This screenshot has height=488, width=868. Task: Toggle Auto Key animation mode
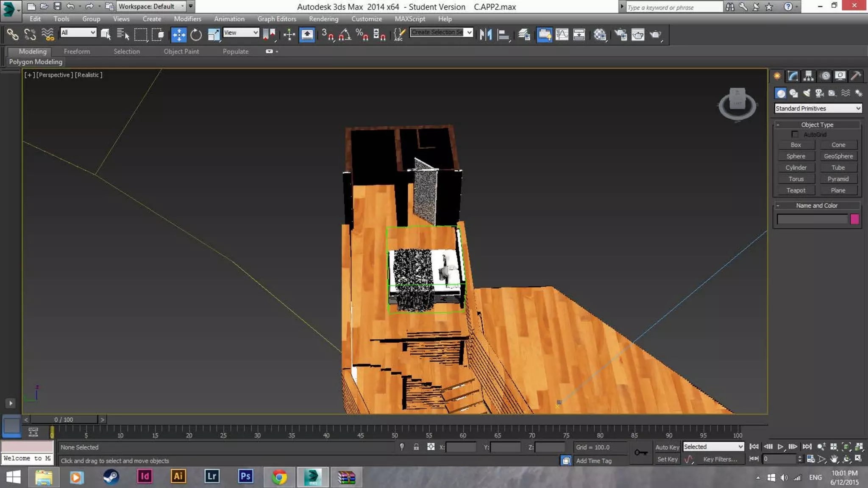coord(667,447)
